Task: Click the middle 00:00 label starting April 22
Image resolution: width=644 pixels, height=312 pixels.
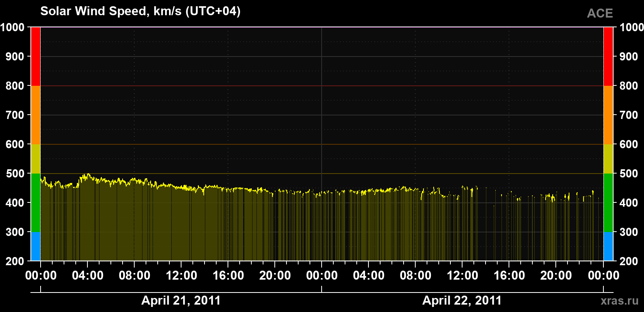Action: (322, 276)
